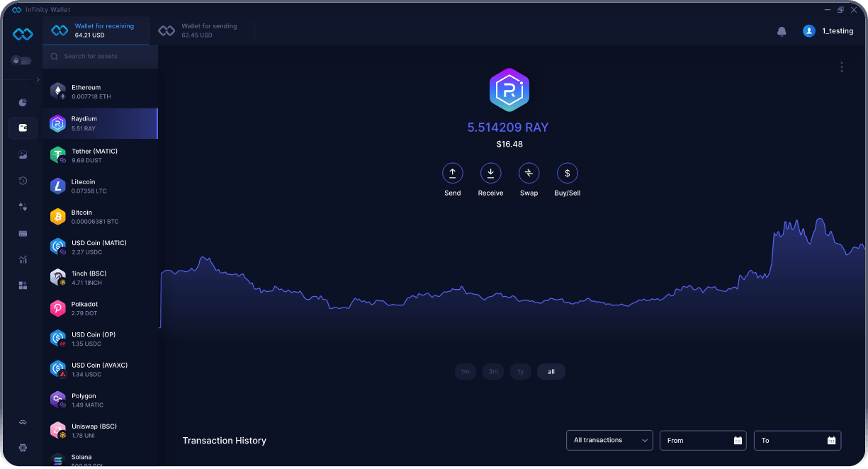Open the From date picker
Image resolution: width=868 pixels, height=469 pixels.
tap(702, 440)
